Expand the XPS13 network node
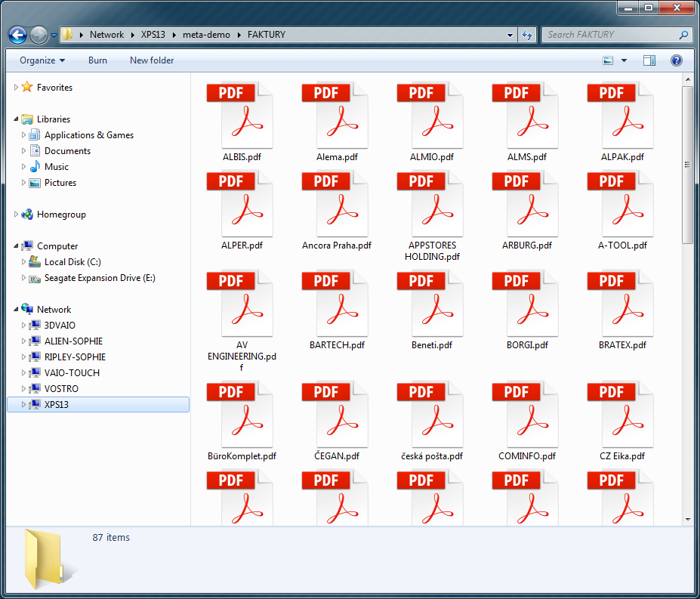The width and height of the screenshot is (700, 599). (x=23, y=404)
